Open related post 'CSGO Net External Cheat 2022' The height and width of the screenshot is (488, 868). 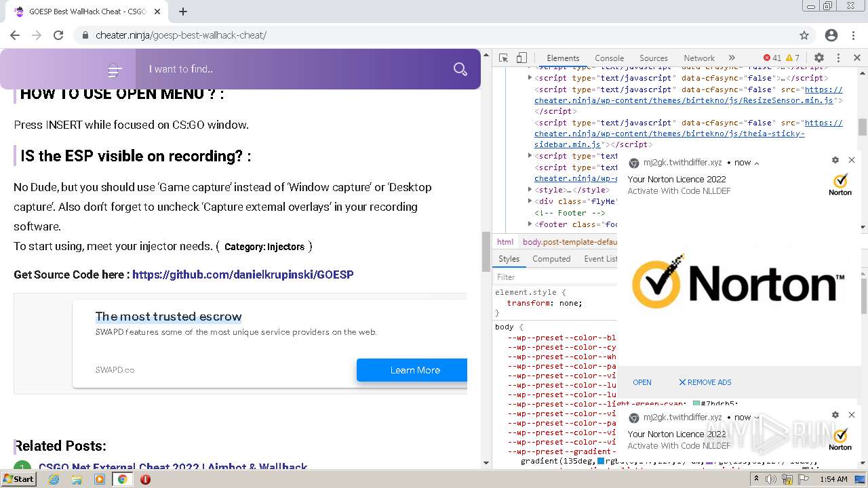pos(173,467)
